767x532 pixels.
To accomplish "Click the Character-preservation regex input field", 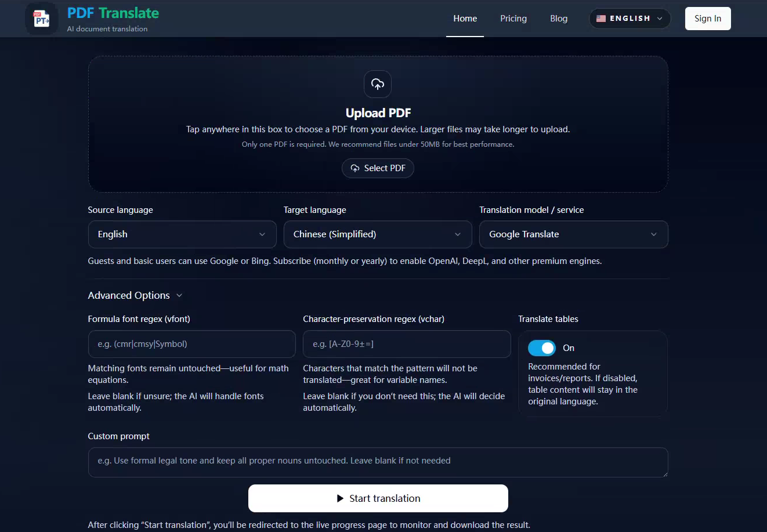I will tap(407, 344).
